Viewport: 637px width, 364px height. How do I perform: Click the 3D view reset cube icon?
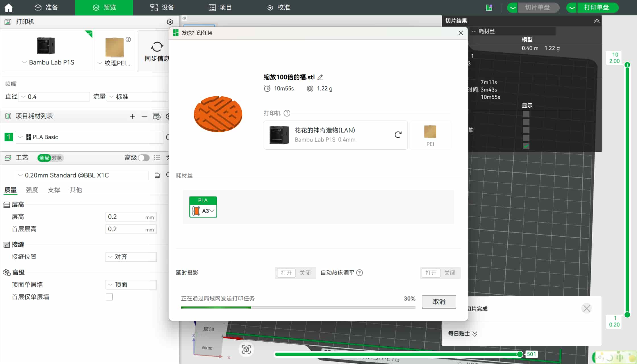coord(246,349)
